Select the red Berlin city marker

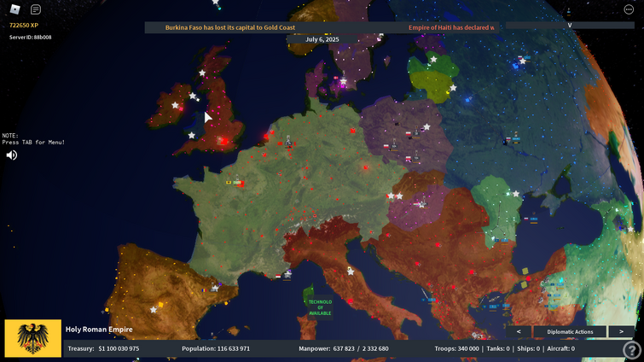pos(353,131)
